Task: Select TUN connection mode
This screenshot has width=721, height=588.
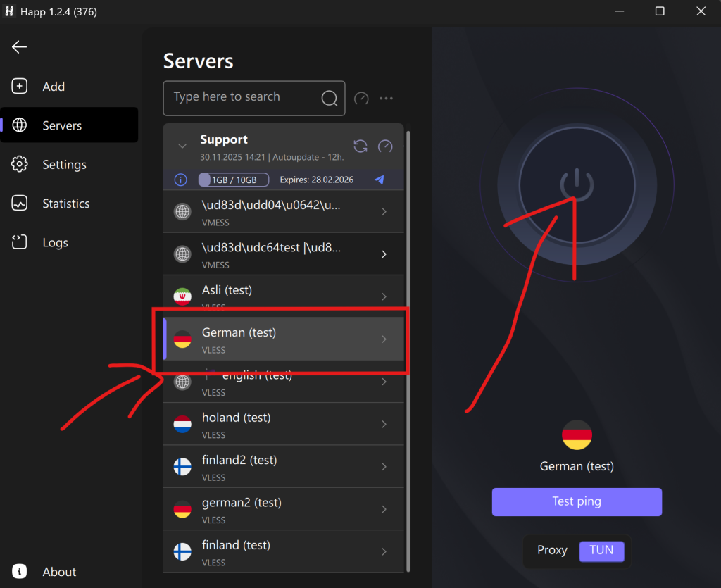Action: pos(601,550)
